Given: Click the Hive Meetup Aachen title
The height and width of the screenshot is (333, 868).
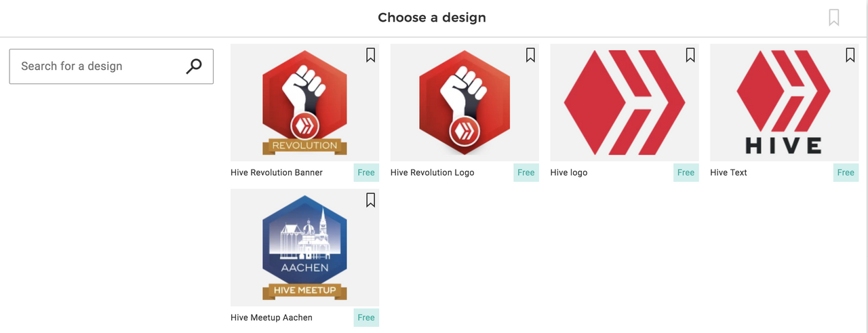Looking at the screenshot, I should click(x=271, y=317).
